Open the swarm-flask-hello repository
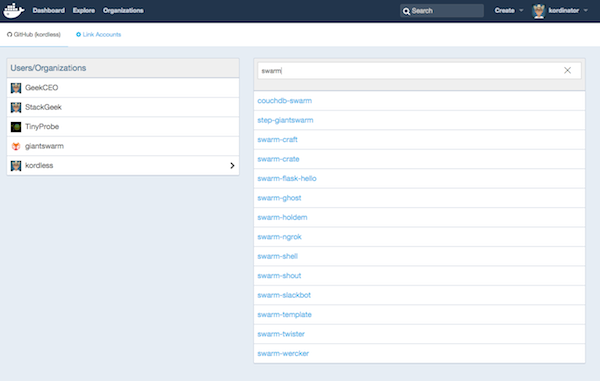The image size is (600, 381). [x=287, y=179]
